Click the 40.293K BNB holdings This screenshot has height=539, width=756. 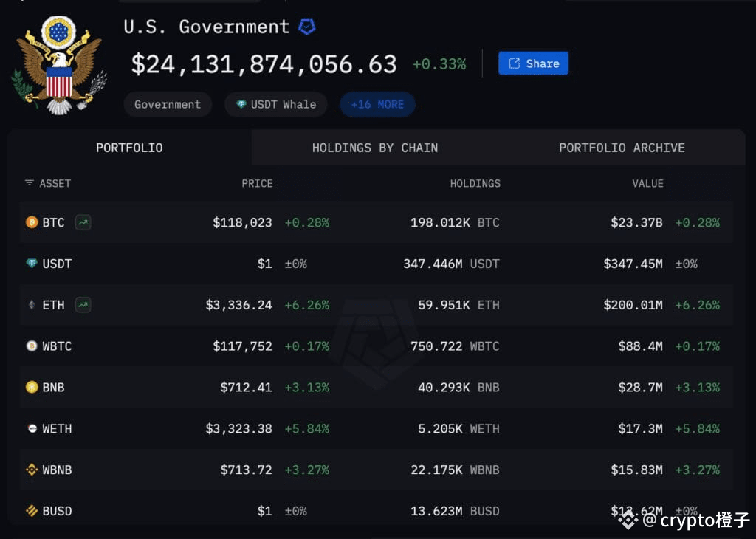pyautogui.click(x=458, y=387)
